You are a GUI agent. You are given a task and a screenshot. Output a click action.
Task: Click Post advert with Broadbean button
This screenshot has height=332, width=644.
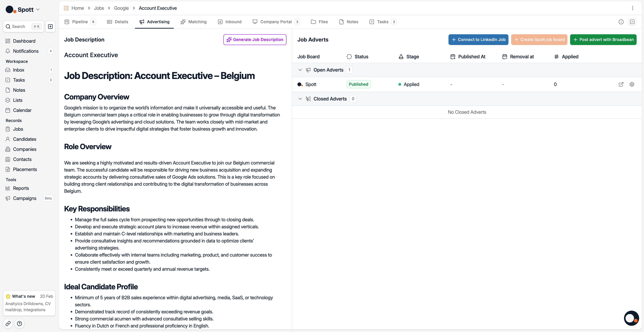pyautogui.click(x=603, y=39)
